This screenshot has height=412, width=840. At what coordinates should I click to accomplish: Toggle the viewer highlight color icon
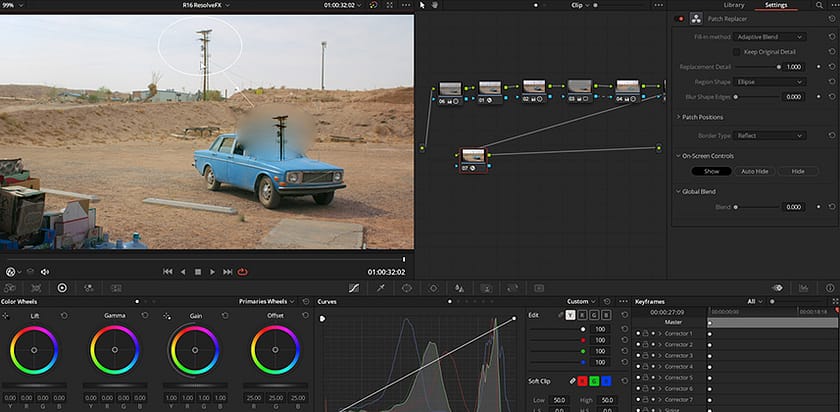pyautogui.click(x=373, y=5)
